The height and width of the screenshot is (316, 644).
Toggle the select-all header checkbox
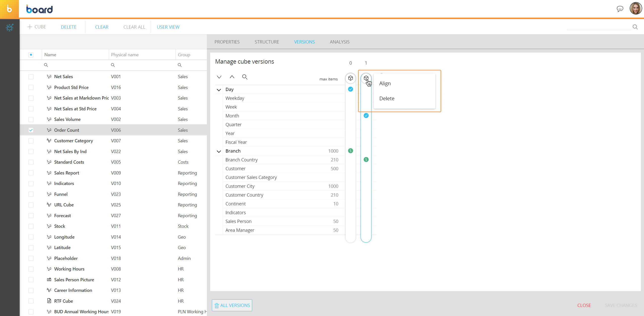[31, 55]
